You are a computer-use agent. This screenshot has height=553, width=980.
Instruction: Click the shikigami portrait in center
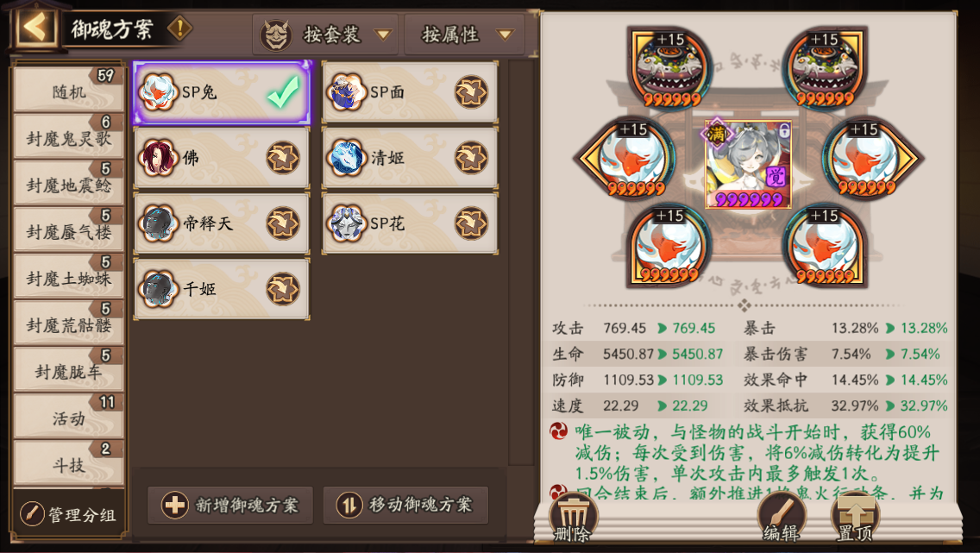pos(748,164)
